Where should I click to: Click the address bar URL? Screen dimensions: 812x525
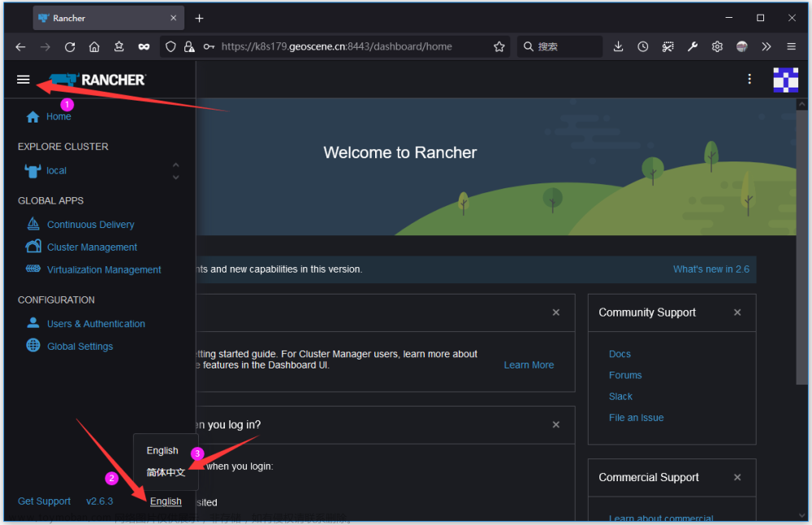click(x=337, y=46)
